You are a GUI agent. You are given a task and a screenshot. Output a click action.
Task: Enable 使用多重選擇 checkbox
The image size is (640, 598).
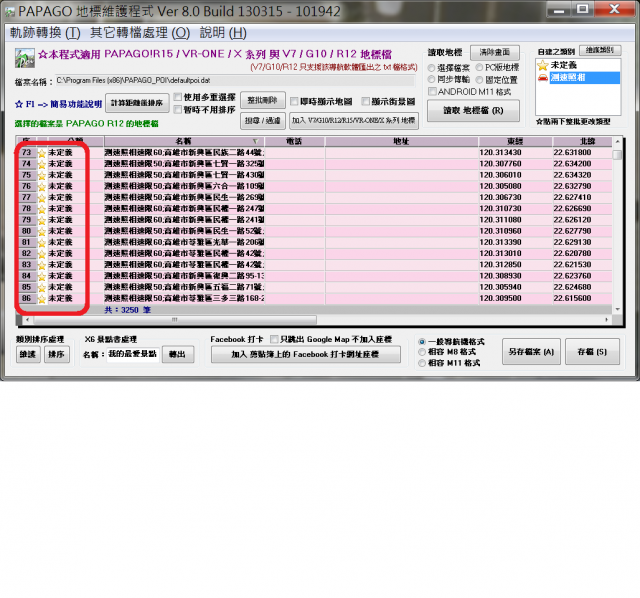tap(178, 97)
